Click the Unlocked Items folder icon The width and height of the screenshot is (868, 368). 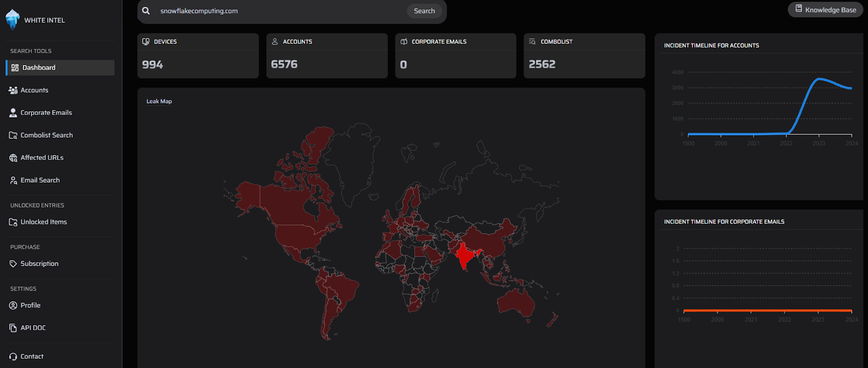[x=13, y=222]
